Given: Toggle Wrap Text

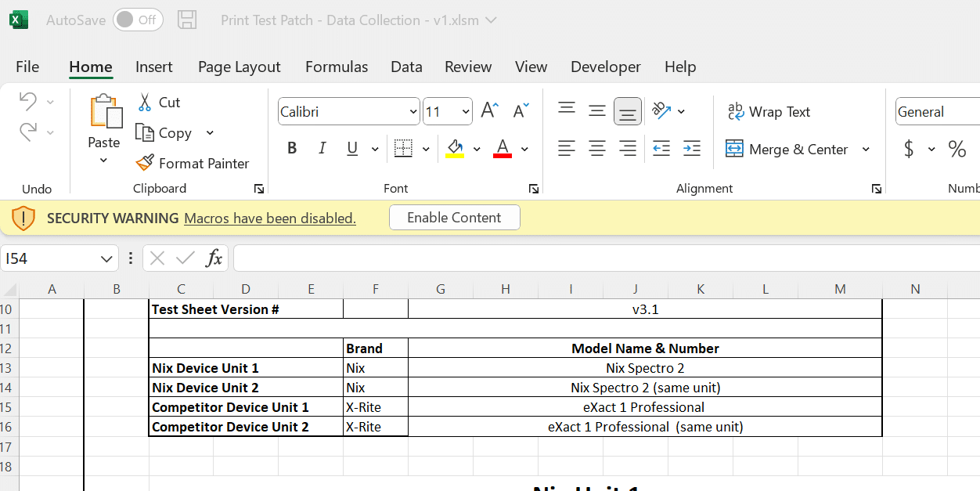Looking at the screenshot, I should click(x=769, y=112).
